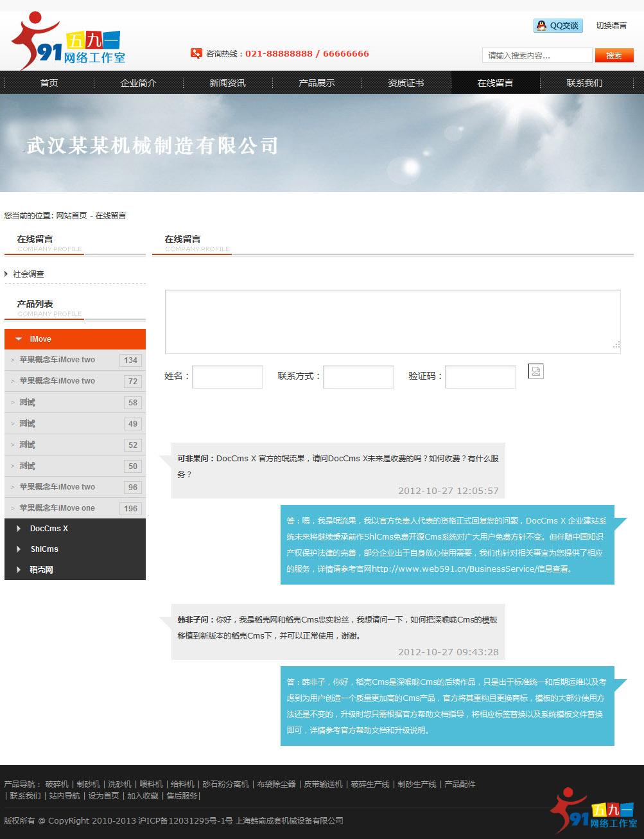Image resolution: width=644 pixels, height=839 pixels.
Task: Click the captcha image beside 验证码 field
Action: pyautogui.click(x=535, y=371)
